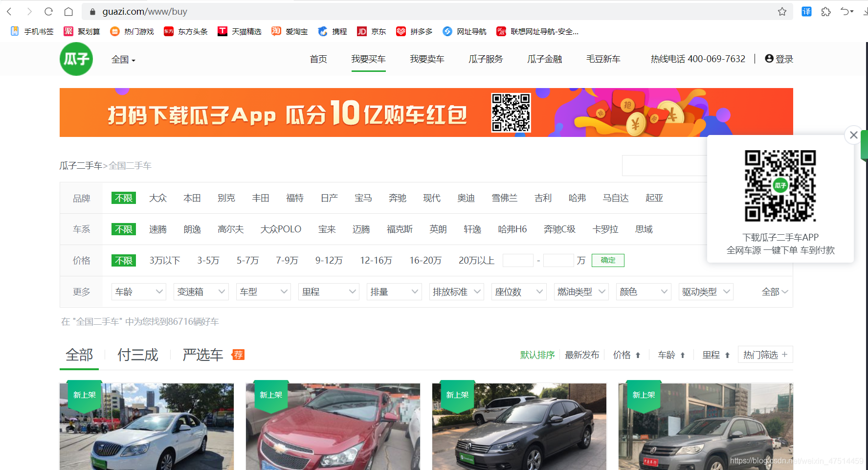Filter price 5-7万
Image resolution: width=868 pixels, height=470 pixels.
tap(248, 261)
